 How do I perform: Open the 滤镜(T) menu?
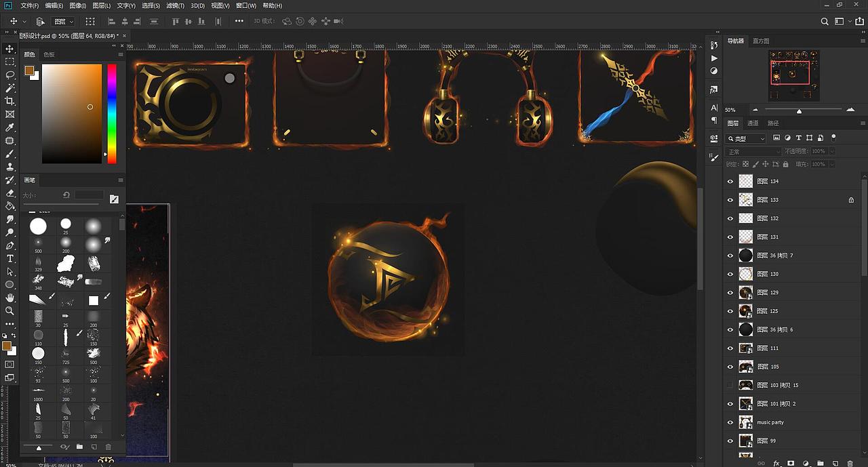(175, 5)
